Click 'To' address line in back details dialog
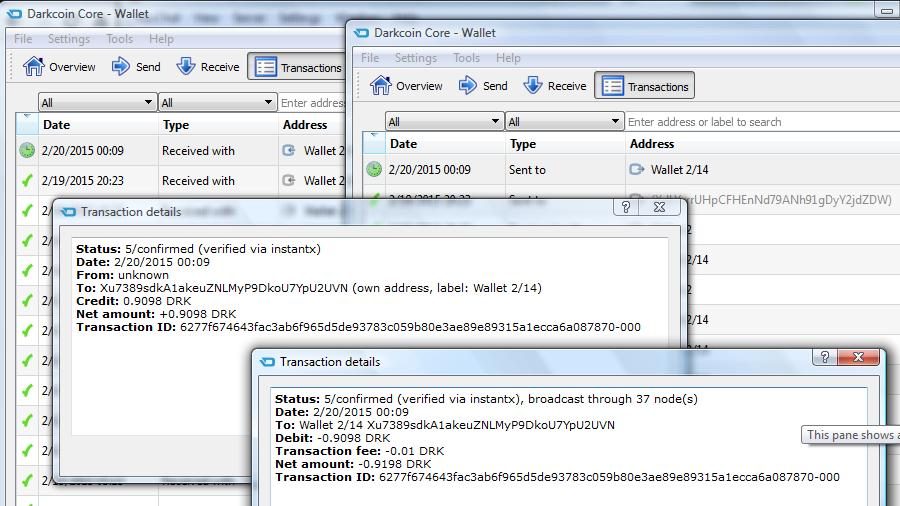Screen dimensions: 900x506 click(309, 288)
